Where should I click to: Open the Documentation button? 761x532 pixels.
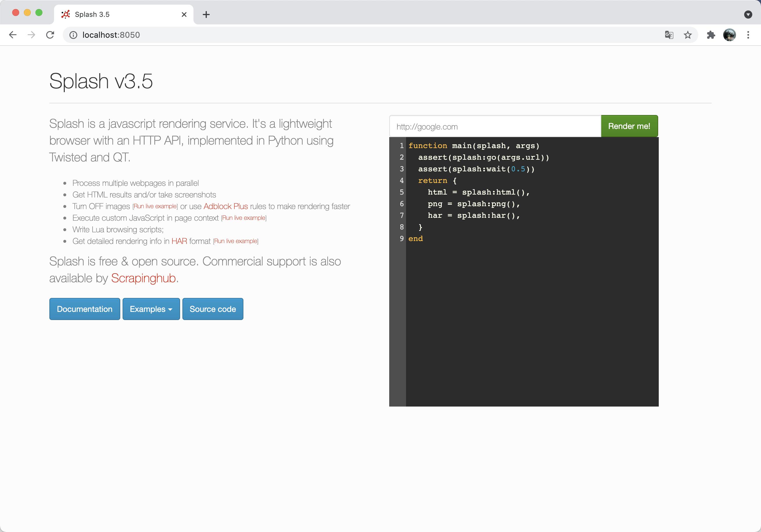85,309
